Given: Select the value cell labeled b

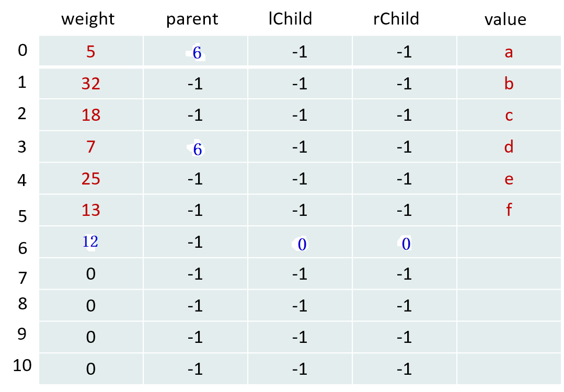Looking at the screenshot, I should (509, 84).
